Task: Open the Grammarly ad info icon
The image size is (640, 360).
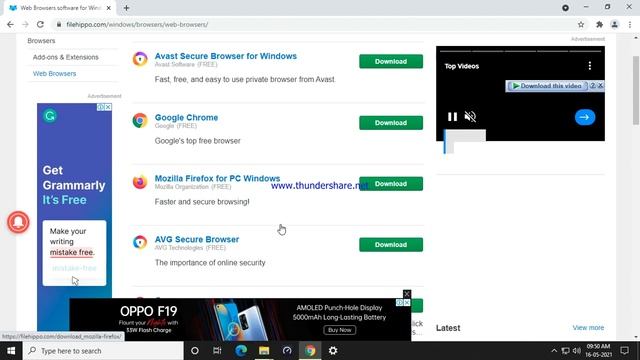Action: click(x=100, y=107)
